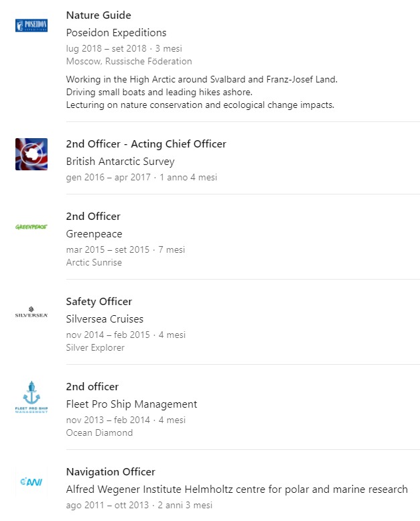Select the Silver Explorer location text
Screen dimensions: 420x521
(x=95, y=347)
